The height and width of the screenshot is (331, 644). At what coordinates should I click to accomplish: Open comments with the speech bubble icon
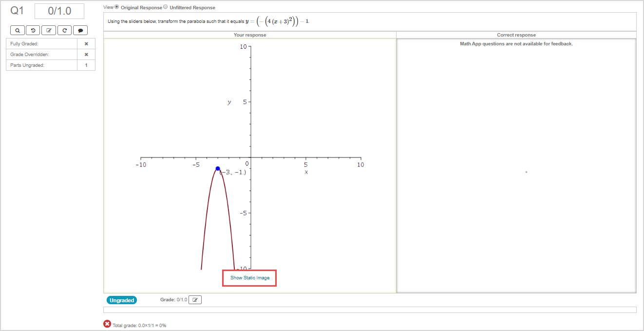80,31
